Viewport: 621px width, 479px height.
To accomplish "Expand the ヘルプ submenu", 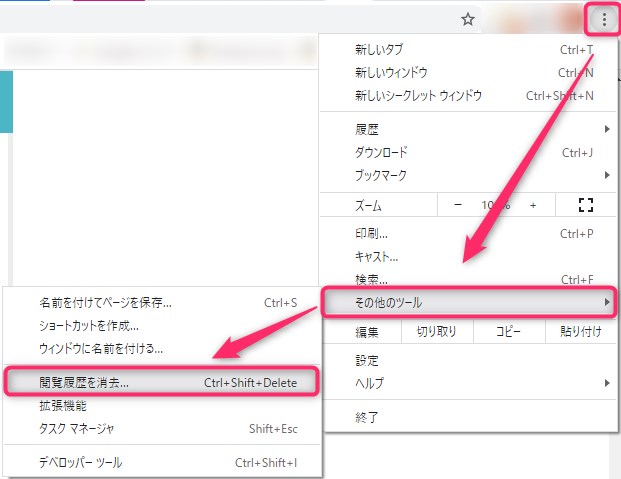I will click(x=469, y=383).
